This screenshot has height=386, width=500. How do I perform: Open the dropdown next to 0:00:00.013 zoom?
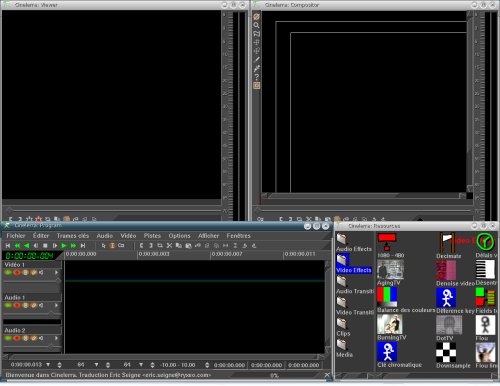48,365
